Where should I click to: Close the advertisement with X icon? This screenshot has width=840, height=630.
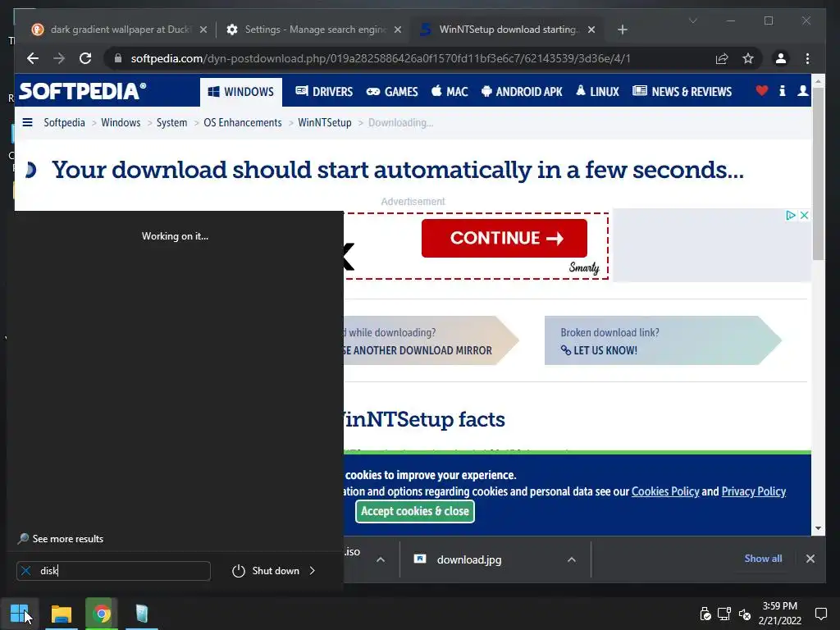coord(804,216)
